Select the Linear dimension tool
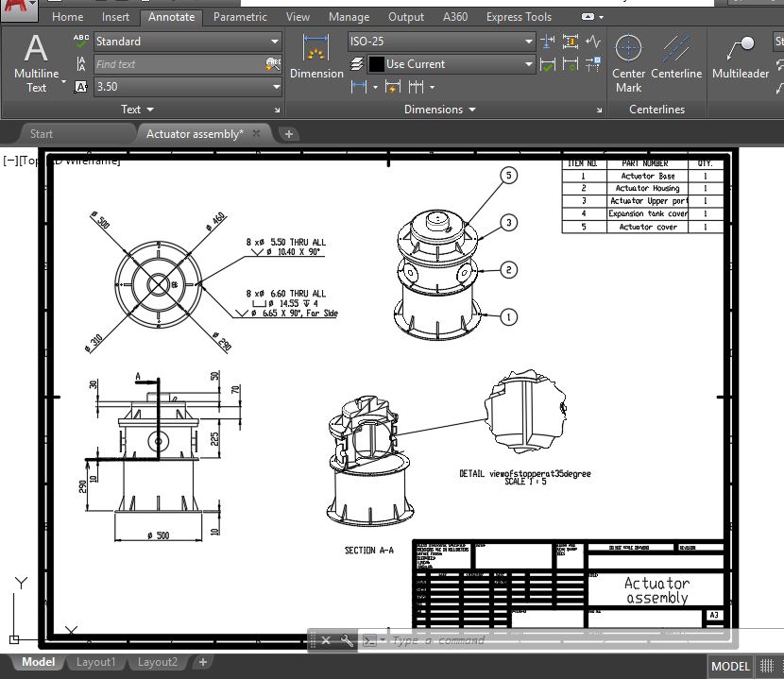Screen dimensions: 784x679 (x=359, y=87)
